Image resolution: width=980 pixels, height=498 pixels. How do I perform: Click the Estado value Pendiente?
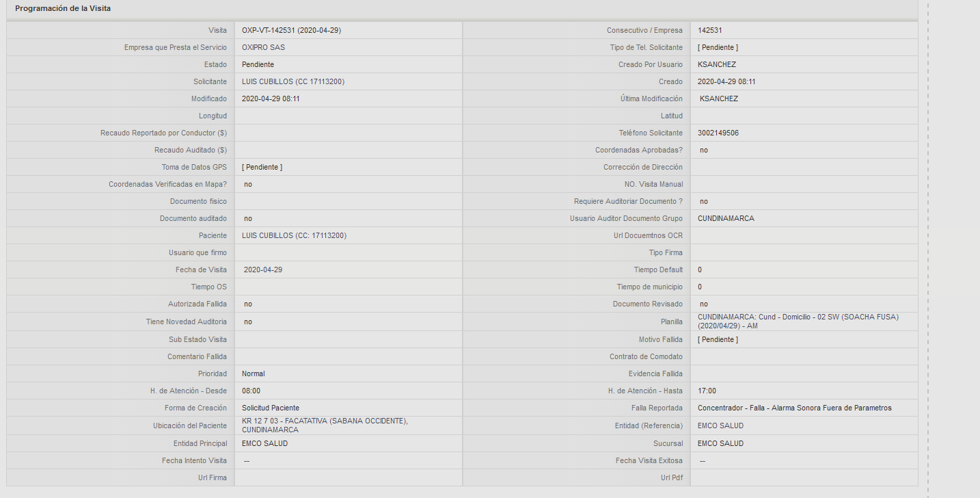click(258, 64)
